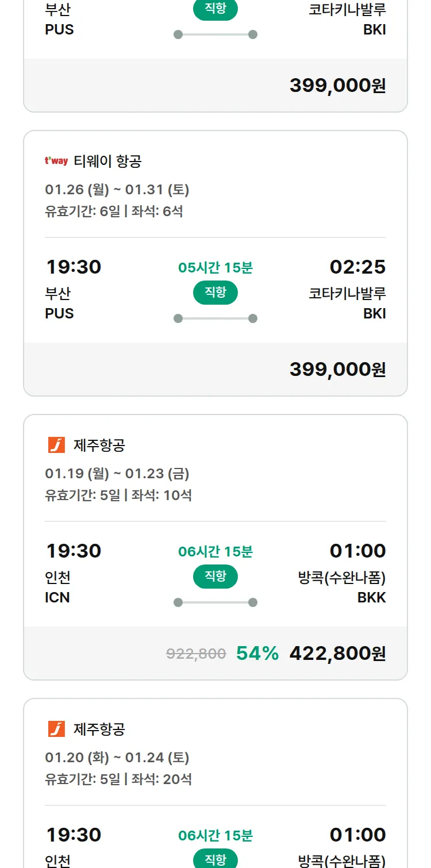Select the 01.26 (월) ~ 01.31 (토) date range
Screen dimensions: 431x868
[117, 190]
